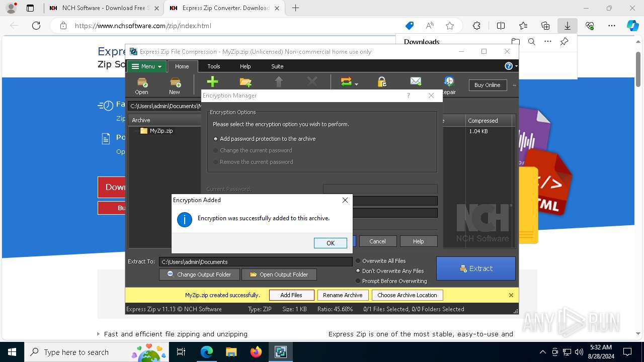Open the Suite tab

[277, 66]
